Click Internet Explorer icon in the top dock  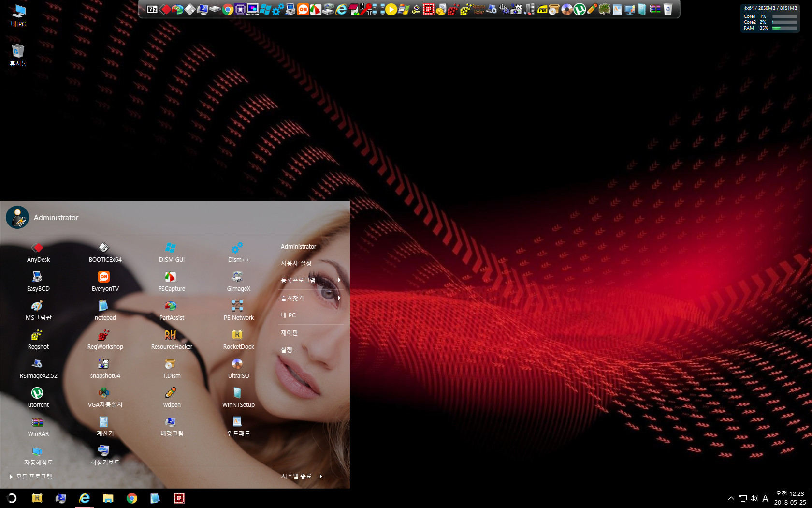(x=341, y=9)
